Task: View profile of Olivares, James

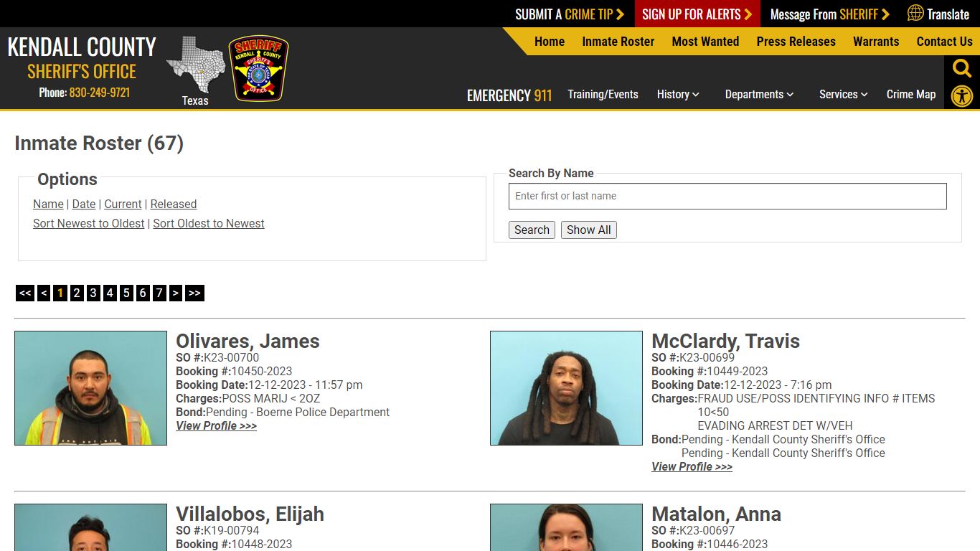Action: point(216,425)
